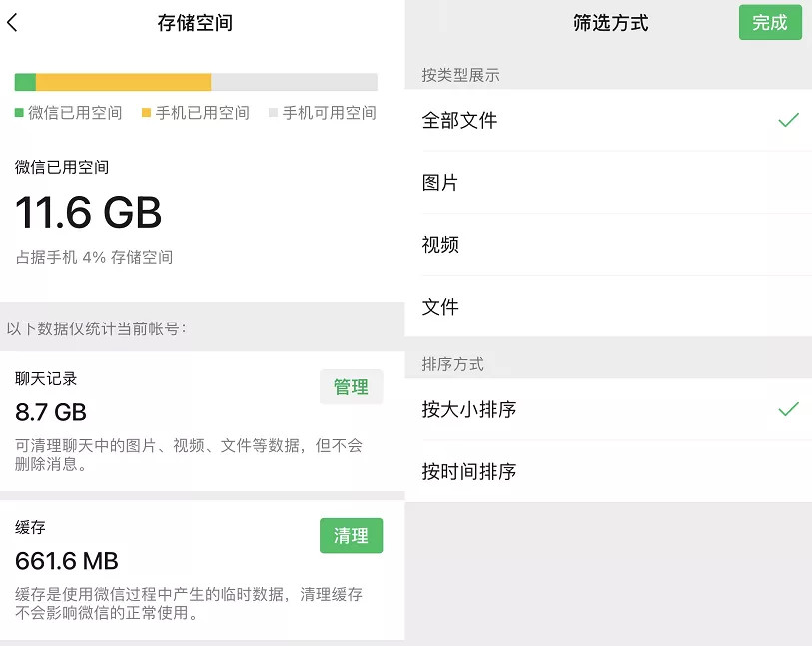812x646 pixels.
Task: Go back using the top-left arrow
Action: pyautogui.click(x=12, y=22)
